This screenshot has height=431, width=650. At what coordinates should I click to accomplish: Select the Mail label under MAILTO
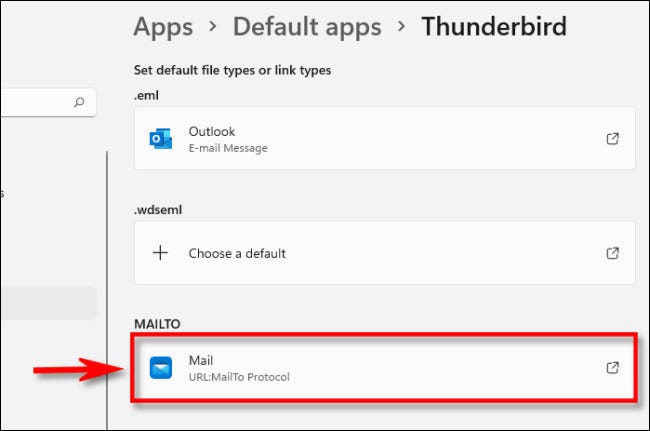[201, 359]
